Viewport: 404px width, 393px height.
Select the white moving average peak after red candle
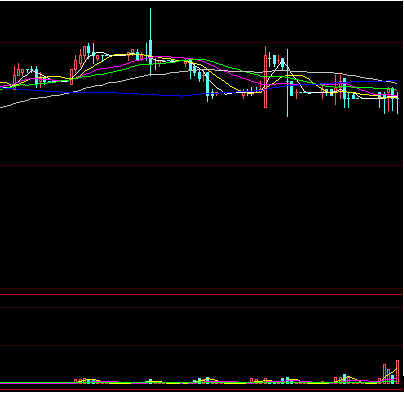283,63
